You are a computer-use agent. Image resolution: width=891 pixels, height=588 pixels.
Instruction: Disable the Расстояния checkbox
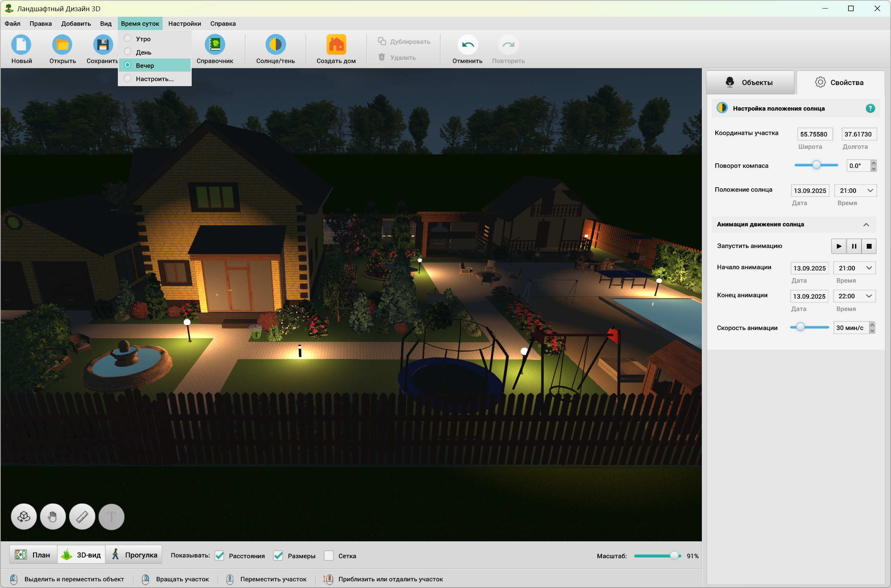(220, 556)
